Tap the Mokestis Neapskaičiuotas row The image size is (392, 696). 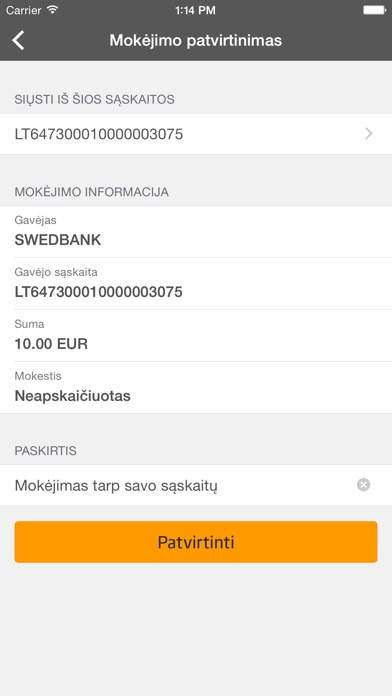point(196,388)
